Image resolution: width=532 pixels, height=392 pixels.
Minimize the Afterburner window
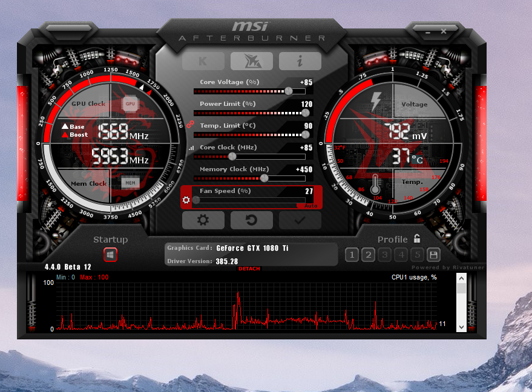click(428, 33)
